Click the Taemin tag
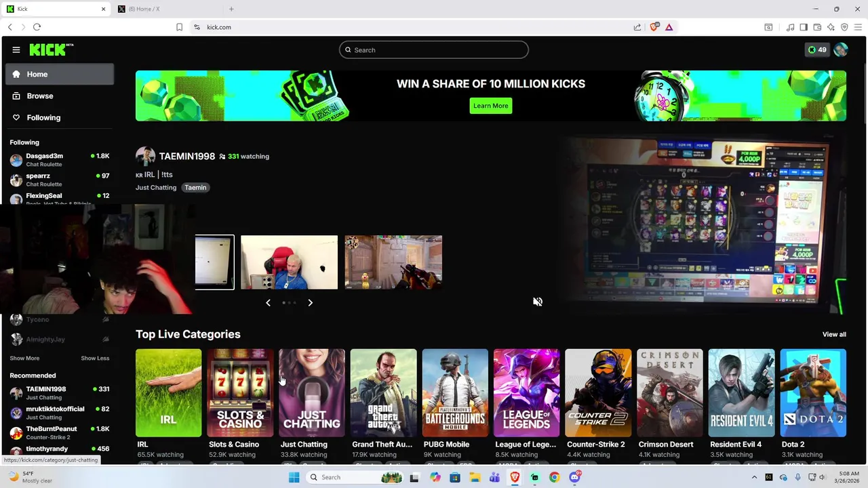The height and width of the screenshot is (488, 868). [x=195, y=188]
